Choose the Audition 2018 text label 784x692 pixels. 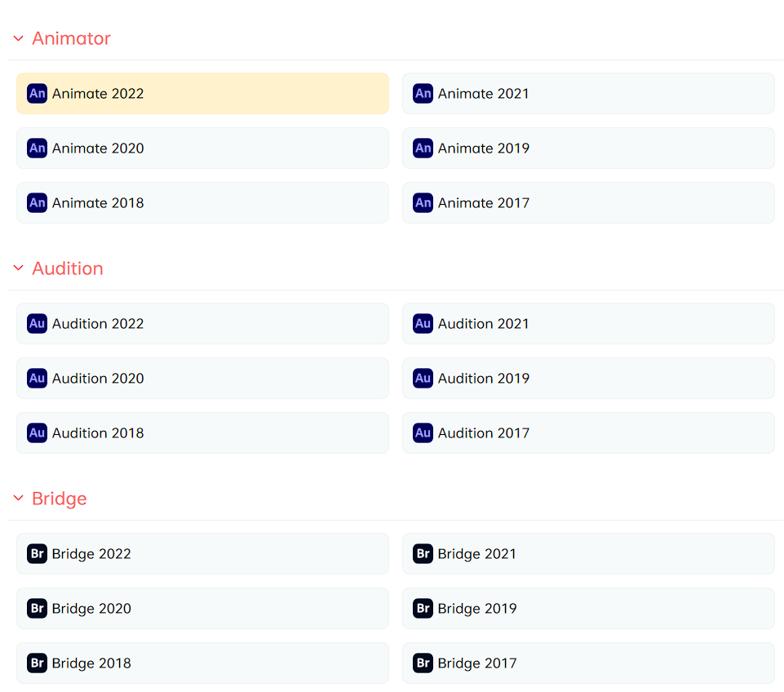pos(98,432)
